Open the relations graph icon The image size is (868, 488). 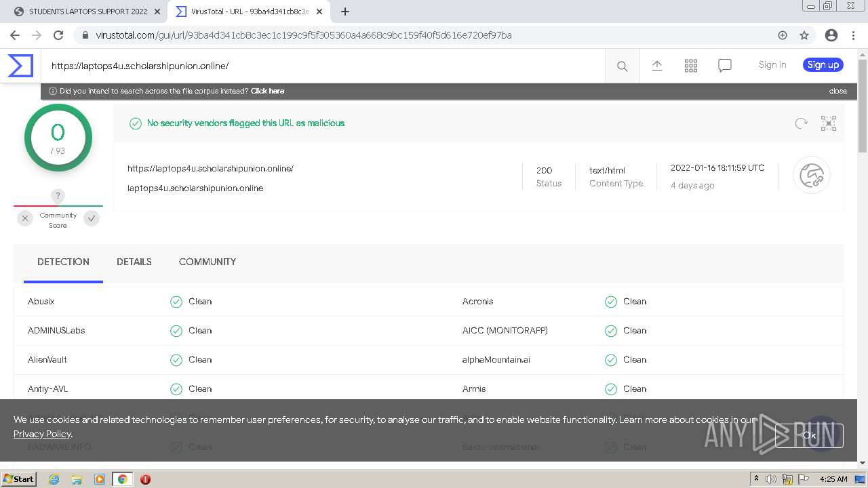click(829, 123)
